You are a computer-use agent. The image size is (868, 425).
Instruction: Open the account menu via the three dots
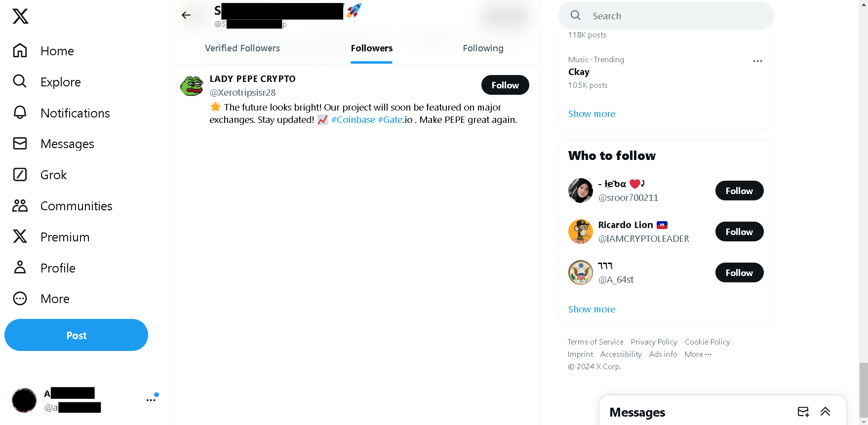click(x=151, y=399)
